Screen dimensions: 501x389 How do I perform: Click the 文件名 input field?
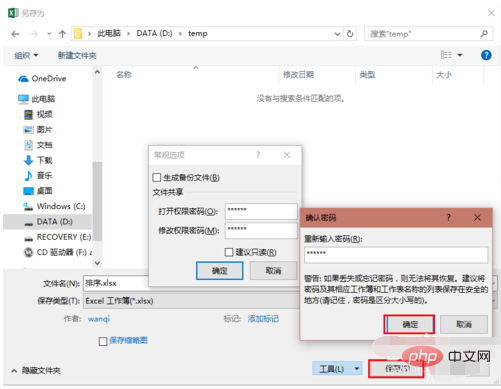point(116,283)
